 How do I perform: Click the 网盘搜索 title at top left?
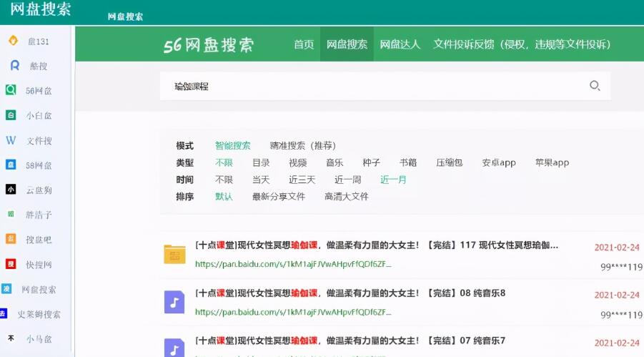pyautogui.click(x=40, y=9)
